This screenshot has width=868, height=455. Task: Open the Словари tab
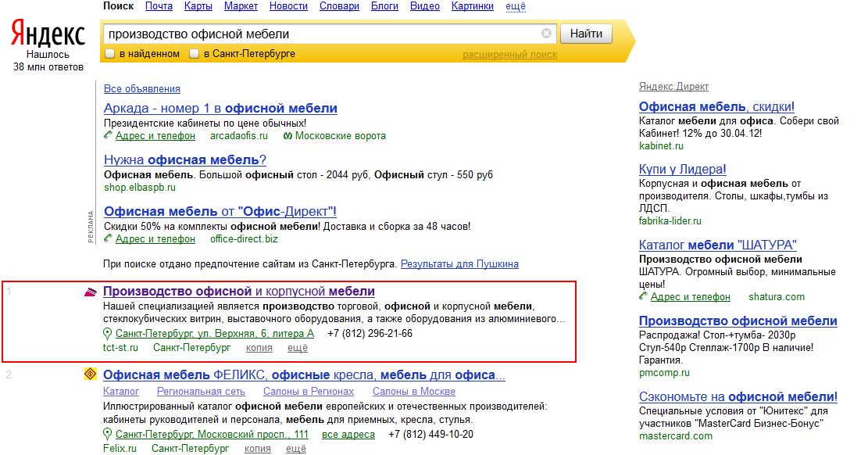point(339,6)
